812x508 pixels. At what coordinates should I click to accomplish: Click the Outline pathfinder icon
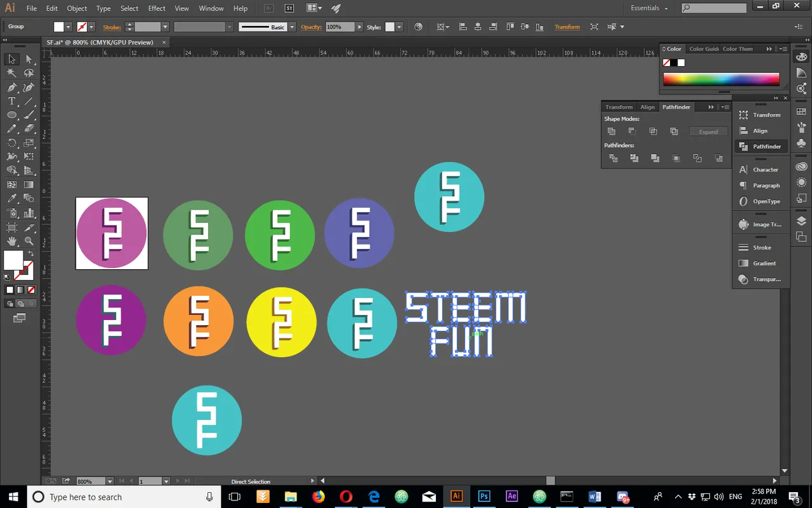(x=697, y=158)
